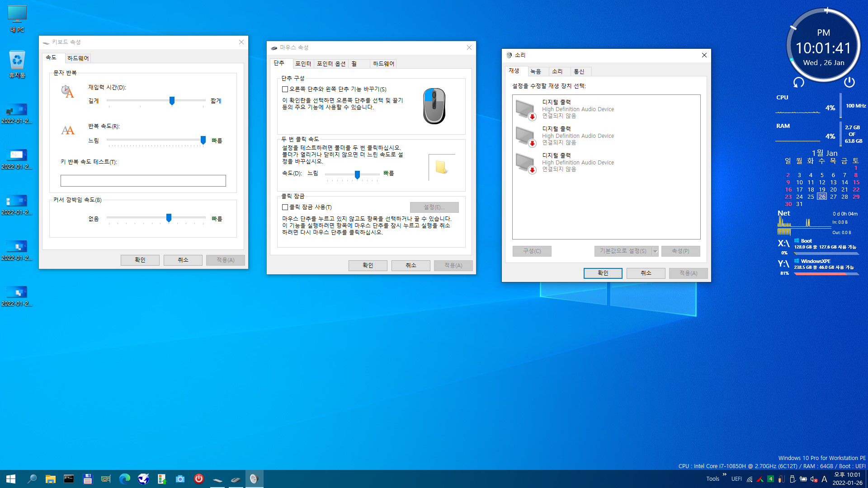
Task: Open the 포인터 tab in Mouse Properties
Action: click(303, 64)
